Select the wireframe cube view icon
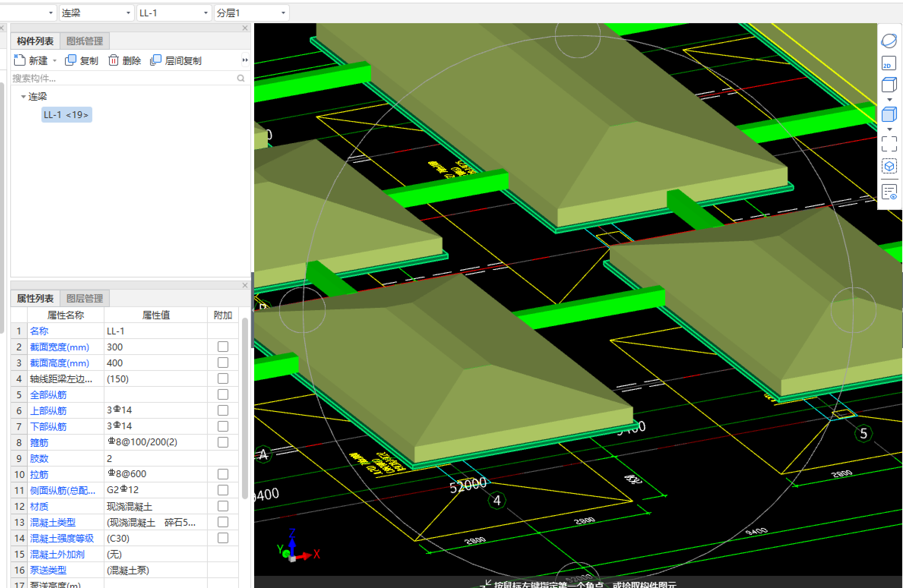The height and width of the screenshot is (588, 903). (x=889, y=85)
